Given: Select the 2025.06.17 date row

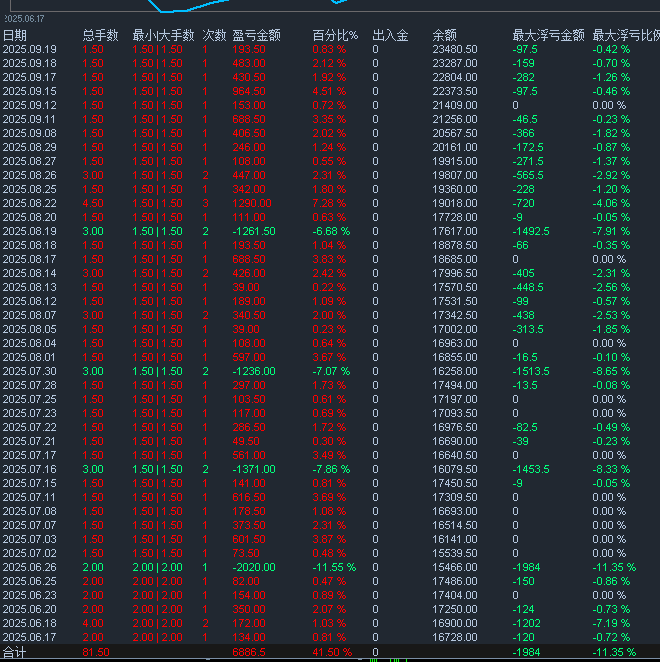Looking at the screenshot, I should tap(29, 637).
